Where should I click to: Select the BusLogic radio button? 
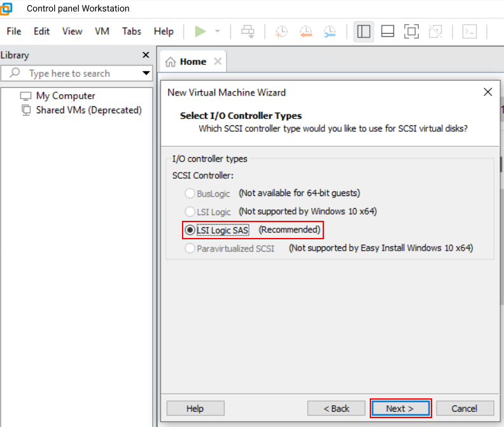[x=190, y=193]
